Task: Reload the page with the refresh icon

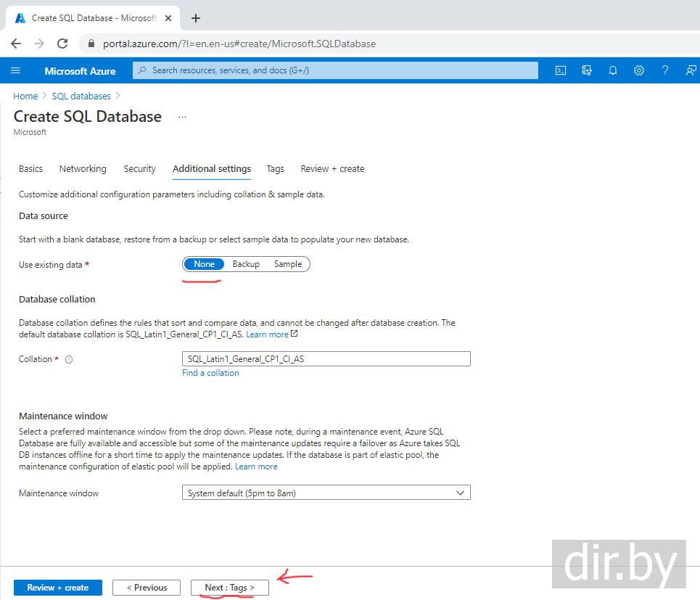Action: (62, 44)
